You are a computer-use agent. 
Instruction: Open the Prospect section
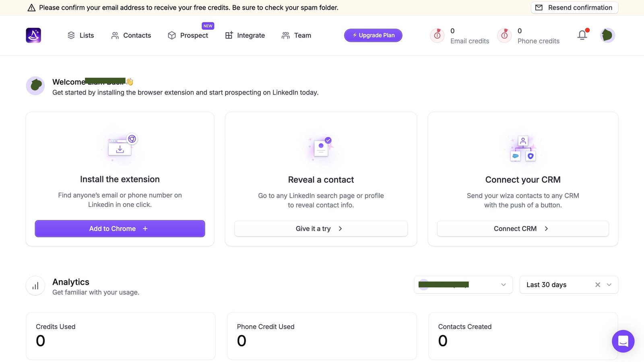click(188, 35)
